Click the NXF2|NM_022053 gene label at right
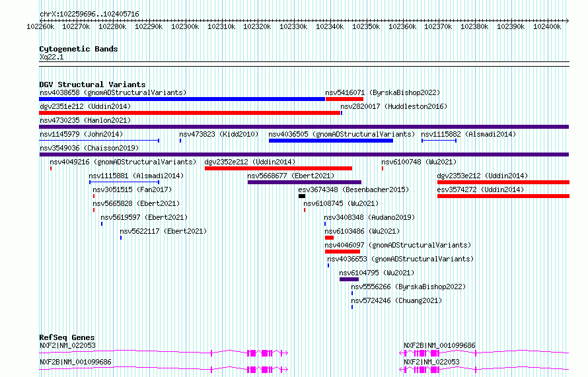588x377 pixels. click(x=431, y=362)
